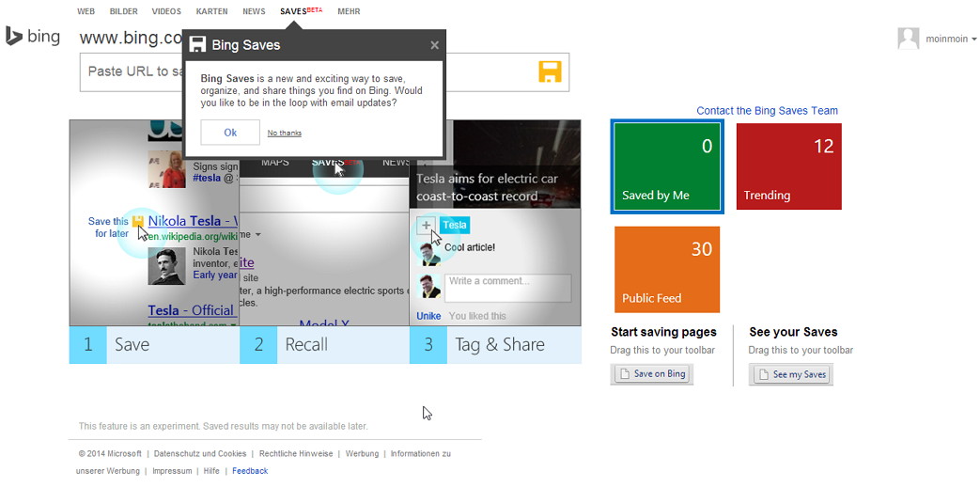Open the Hilfe footer link
Screen dimensions: 980x488
pyautogui.click(x=211, y=471)
